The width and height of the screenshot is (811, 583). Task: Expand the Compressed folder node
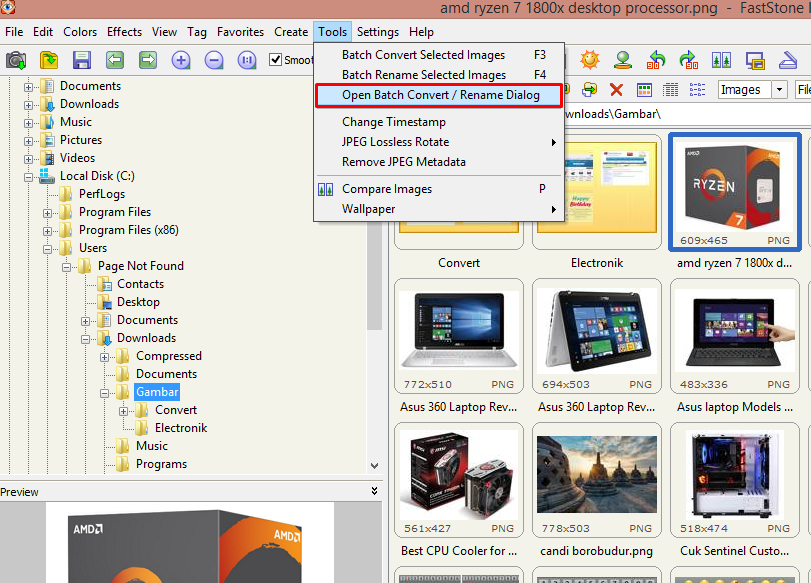click(x=104, y=357)
